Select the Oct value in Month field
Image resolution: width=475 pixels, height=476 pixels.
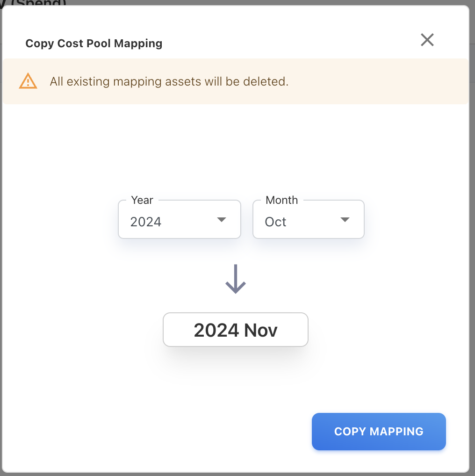(275, 222)
